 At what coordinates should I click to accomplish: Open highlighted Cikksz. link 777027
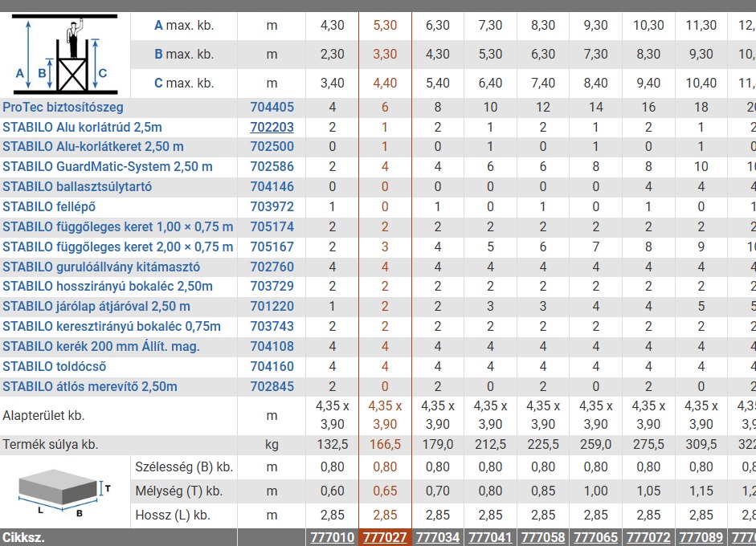[385, 537]
